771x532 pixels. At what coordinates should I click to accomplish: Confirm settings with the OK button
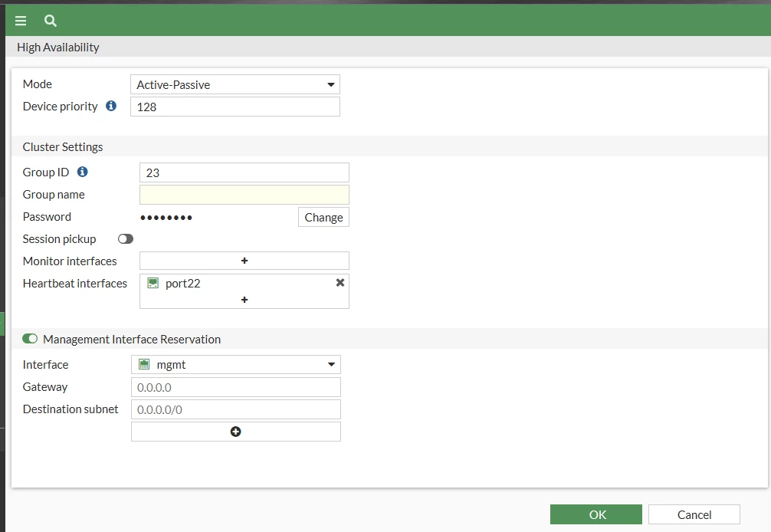pyautogui.click(x=596, y=514)
